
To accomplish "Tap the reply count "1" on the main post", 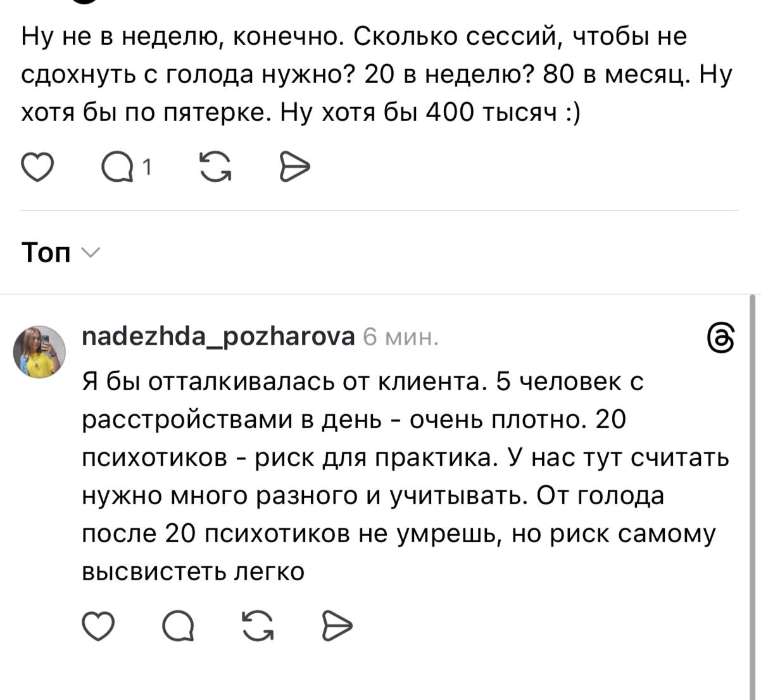I will pyautogui.click(x=147, y=167).
